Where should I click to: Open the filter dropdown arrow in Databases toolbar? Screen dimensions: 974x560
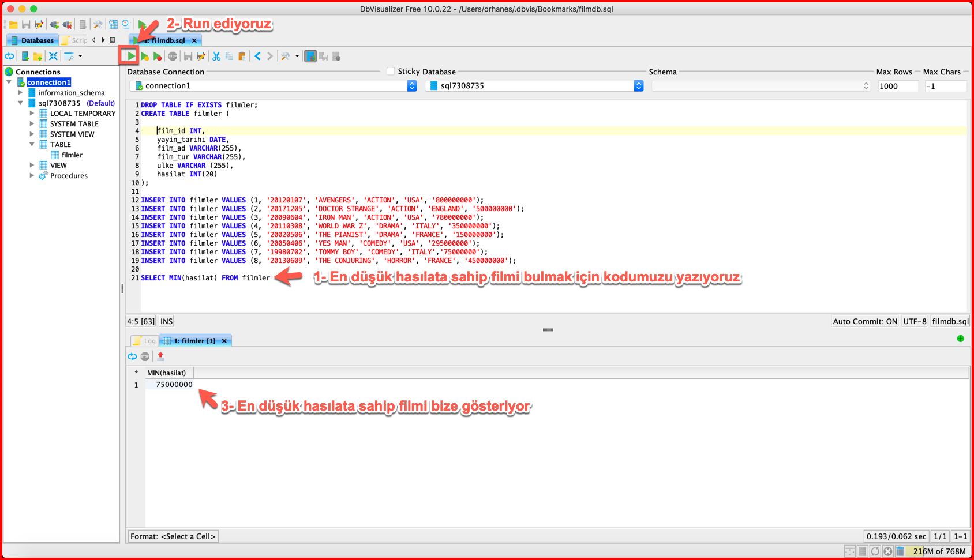[x=80, y=57]
